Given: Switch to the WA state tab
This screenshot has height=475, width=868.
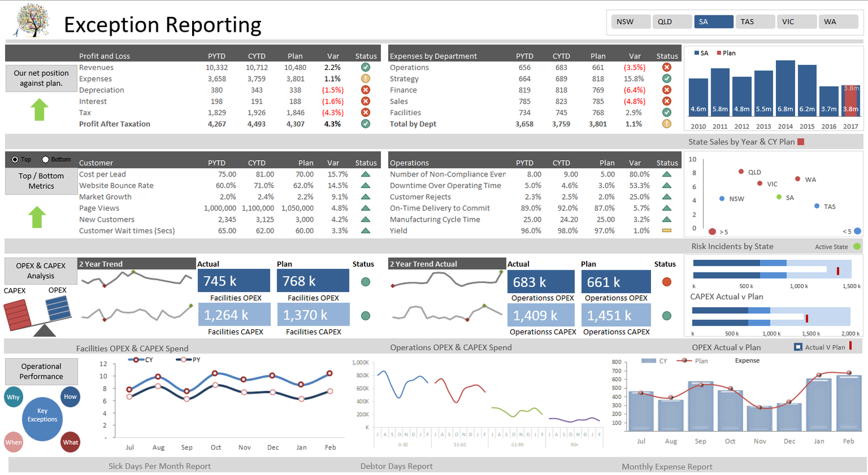Looking at the screenshot, I should coord(838,21).
